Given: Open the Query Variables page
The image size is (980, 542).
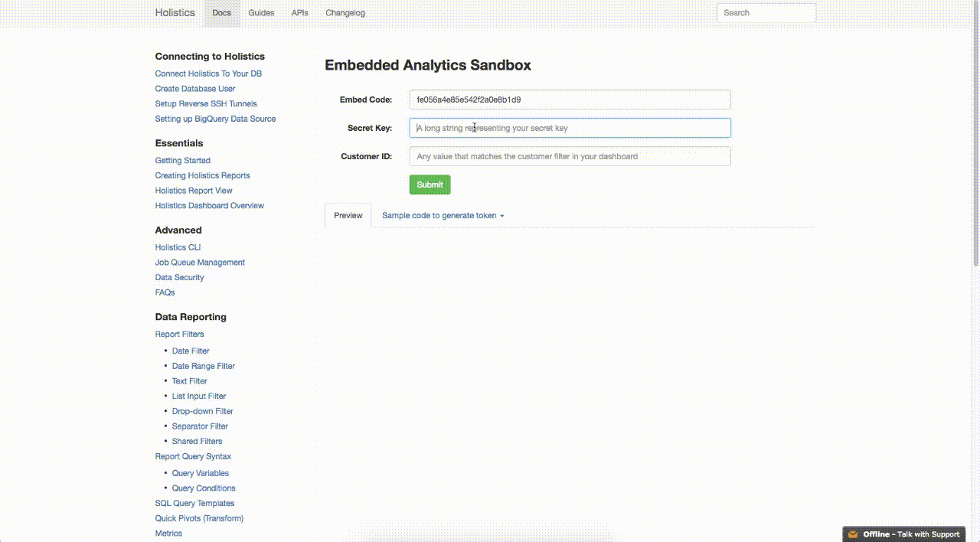Looking at the screenshot, I should click(x=200, y=472).
